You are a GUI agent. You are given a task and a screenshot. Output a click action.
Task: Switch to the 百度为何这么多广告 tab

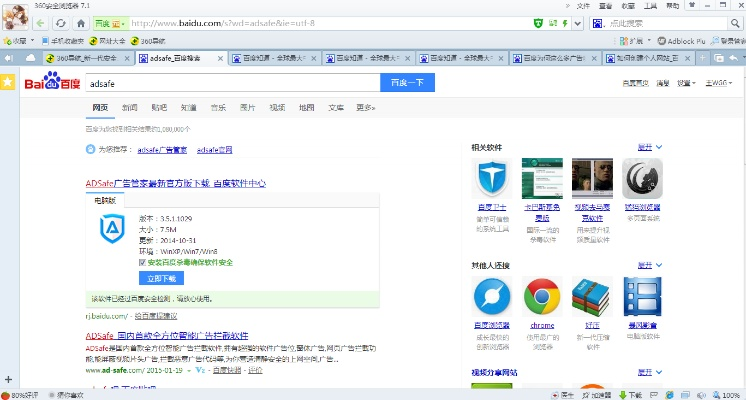(x=555, y=58)
